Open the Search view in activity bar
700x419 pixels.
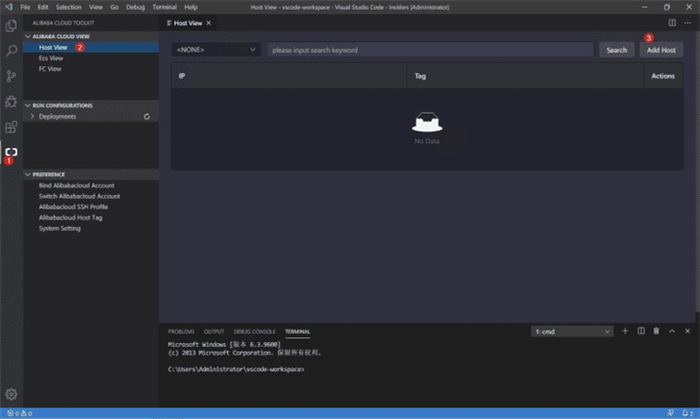11,50
